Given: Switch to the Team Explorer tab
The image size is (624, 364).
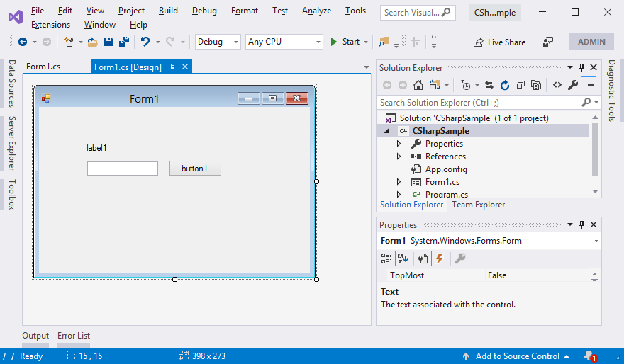Looking at the screenshot, I should (478, 205).
